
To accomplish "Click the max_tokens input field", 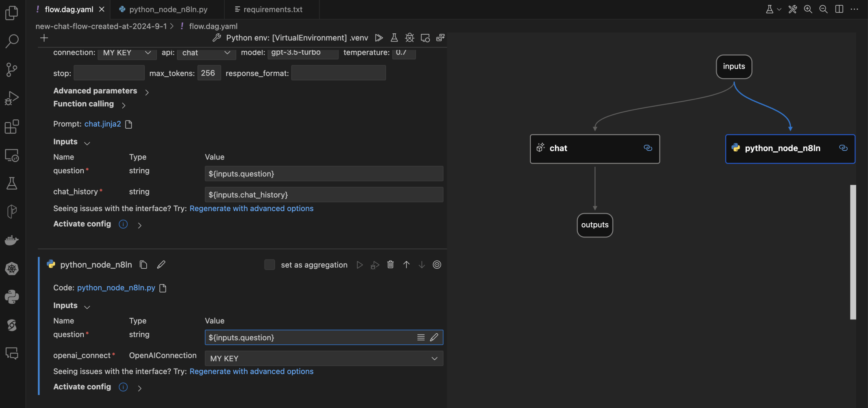I will 208,73.
